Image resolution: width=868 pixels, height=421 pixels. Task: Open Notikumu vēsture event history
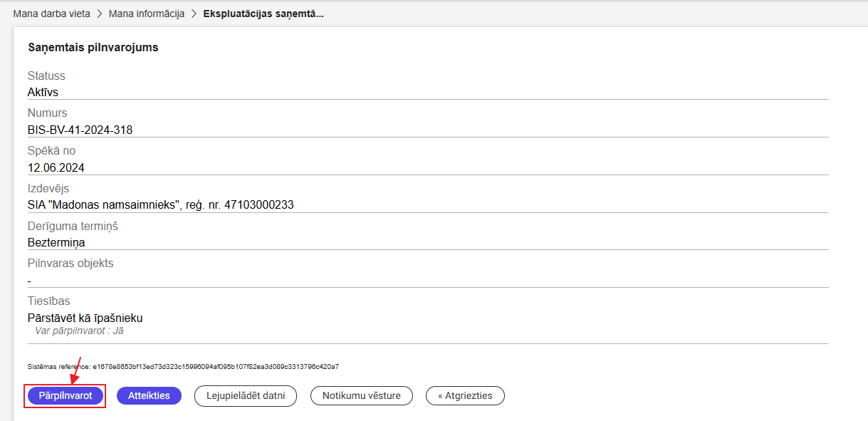point(361,395)
